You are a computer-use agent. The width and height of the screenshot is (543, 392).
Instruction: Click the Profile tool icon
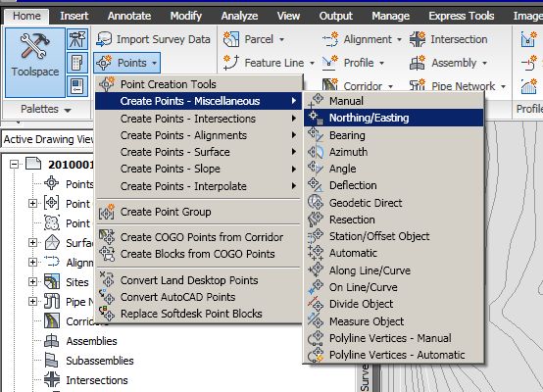[x=330, y=63]
